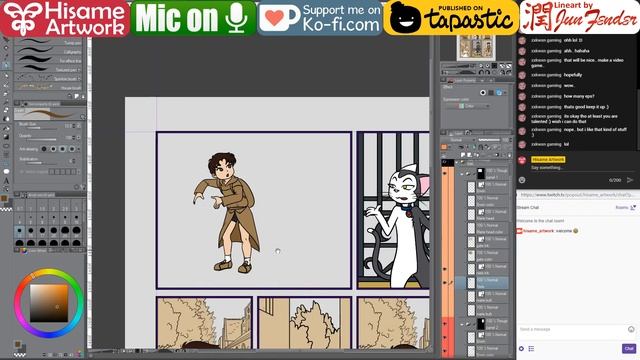The width and height of the screenshot is (640, 360).
Task: Select the Fill bucket tool
Action: tap(6, 128)
